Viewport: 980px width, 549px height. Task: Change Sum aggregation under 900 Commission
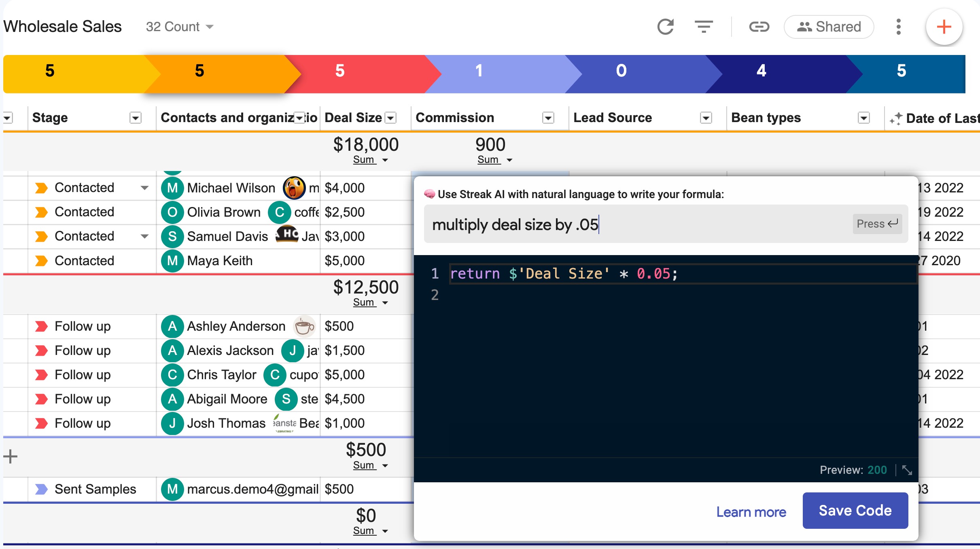pyautogui.click(x=494, y=160)
